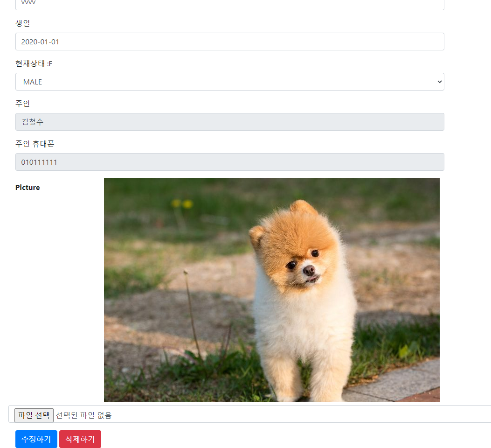Click the 주인 label
The image size is (491, 448).
pyautogui.click(x=22, y=104)
